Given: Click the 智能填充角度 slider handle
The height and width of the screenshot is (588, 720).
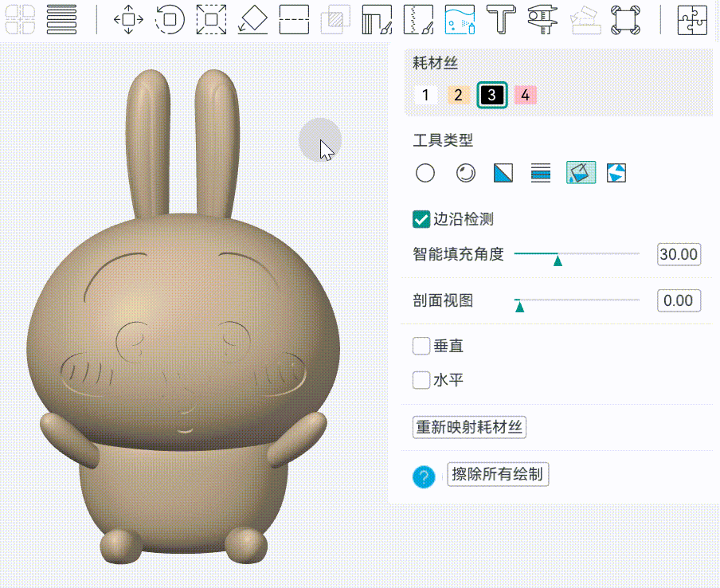Looking at the screenshot, I should point(558,261).
